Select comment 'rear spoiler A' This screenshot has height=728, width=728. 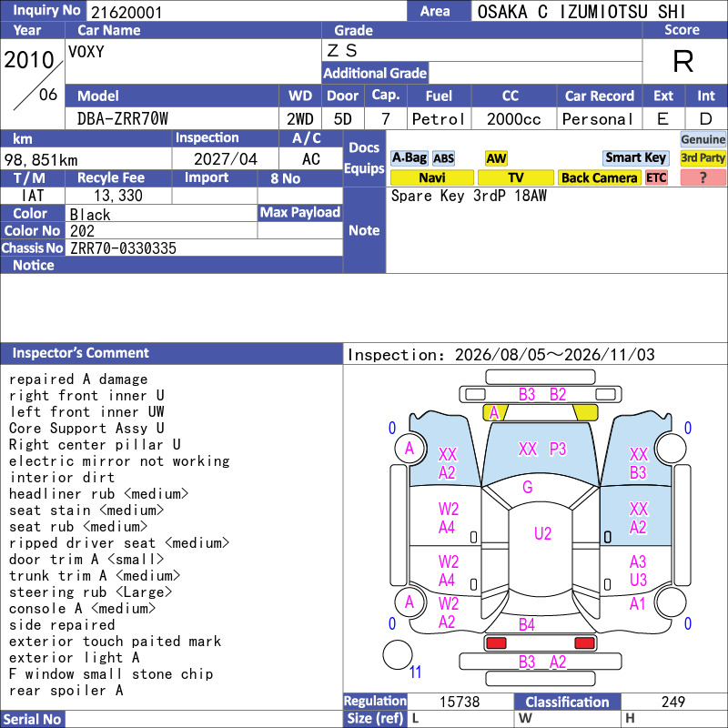tap(66, 691)
